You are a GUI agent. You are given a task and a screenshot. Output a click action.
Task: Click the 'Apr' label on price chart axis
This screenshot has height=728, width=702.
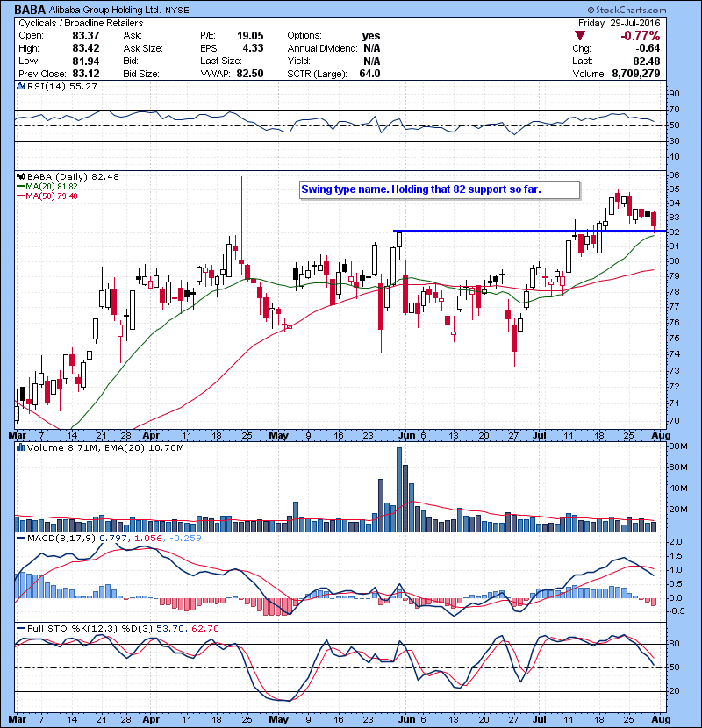(151, 436)
